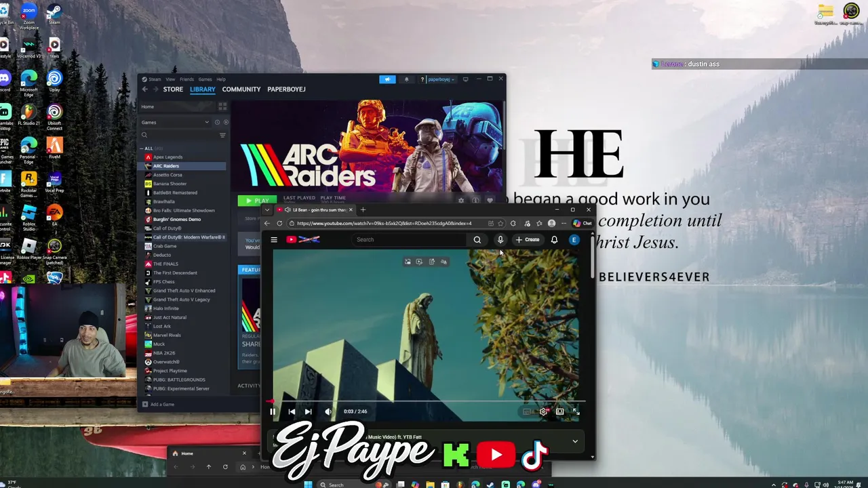This screenshot has width=868, height=488.
Task: Open YouTube player settings gear
Action: tap(543, 411)
